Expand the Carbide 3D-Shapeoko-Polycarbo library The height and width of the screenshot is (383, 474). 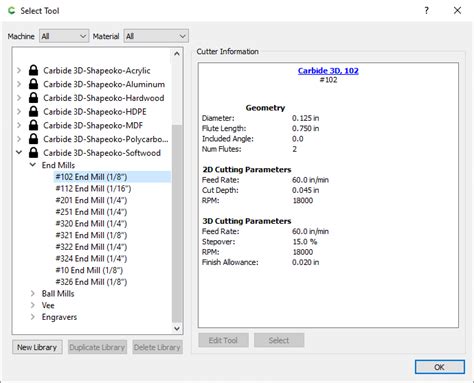click(x=19, y=139)
